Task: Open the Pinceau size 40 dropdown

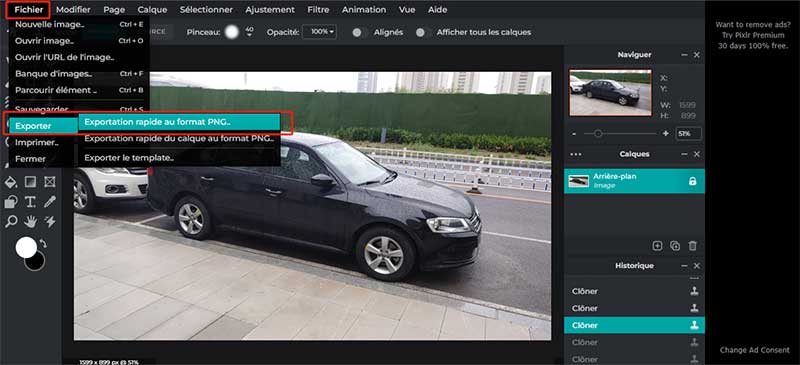Action: pos(249,32)
